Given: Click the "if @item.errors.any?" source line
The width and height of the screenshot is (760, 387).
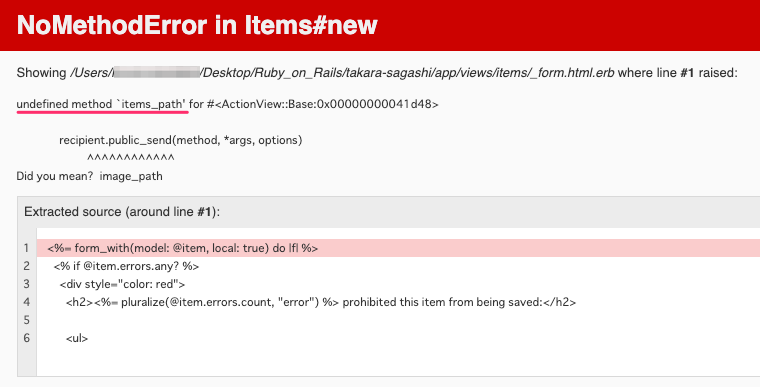Looking at the screenshot, I should (127, 266).
